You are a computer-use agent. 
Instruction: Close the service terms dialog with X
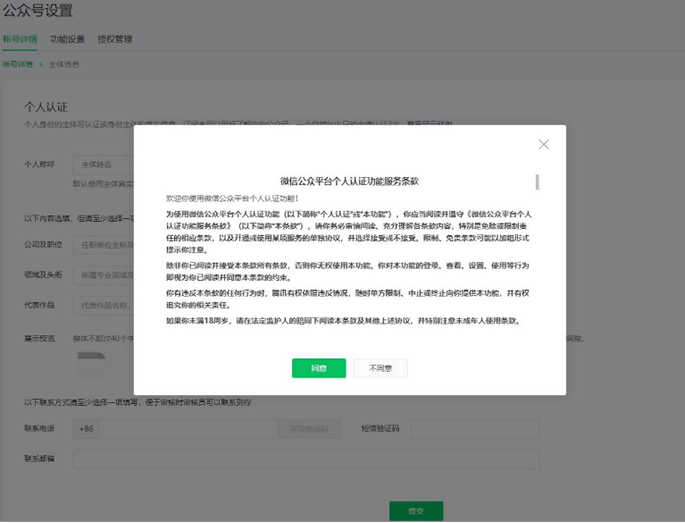tap(543, 144)
